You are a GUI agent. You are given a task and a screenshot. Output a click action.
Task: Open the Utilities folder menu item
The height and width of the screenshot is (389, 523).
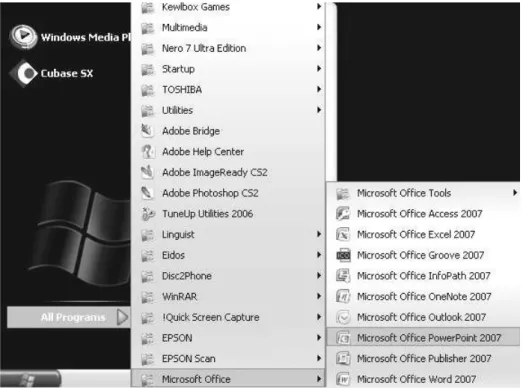(228, 110)
